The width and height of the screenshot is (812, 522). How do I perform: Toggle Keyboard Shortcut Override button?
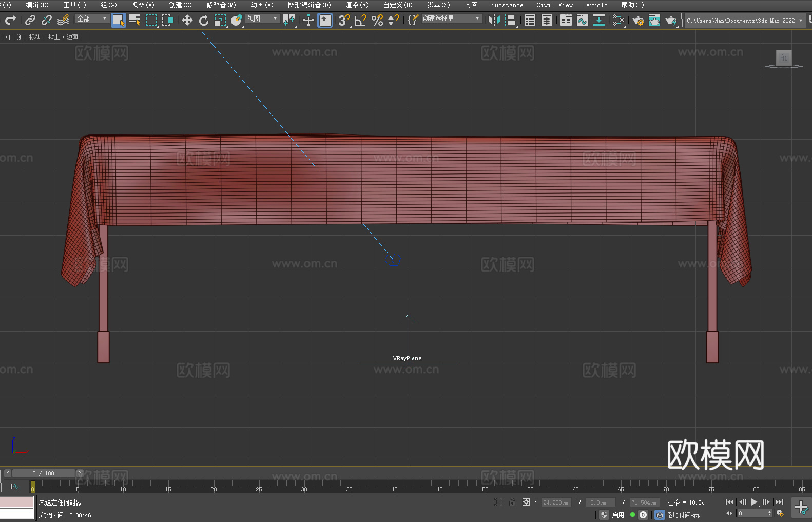coord(325,20)
